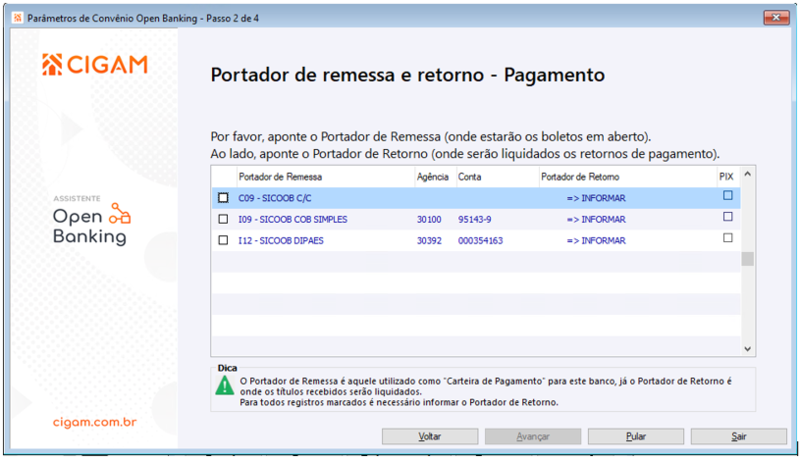
Task: Click the Avançar button
Action: tap(533, 437)
